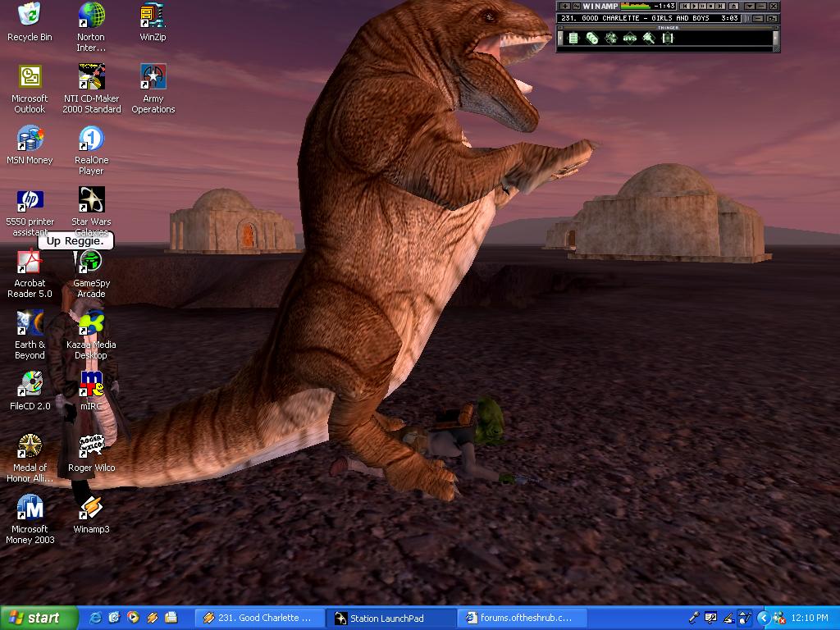Open the video window icon in the Thinger
The width and height of the screenshot is (840, 630).
(x=668, y=38)
